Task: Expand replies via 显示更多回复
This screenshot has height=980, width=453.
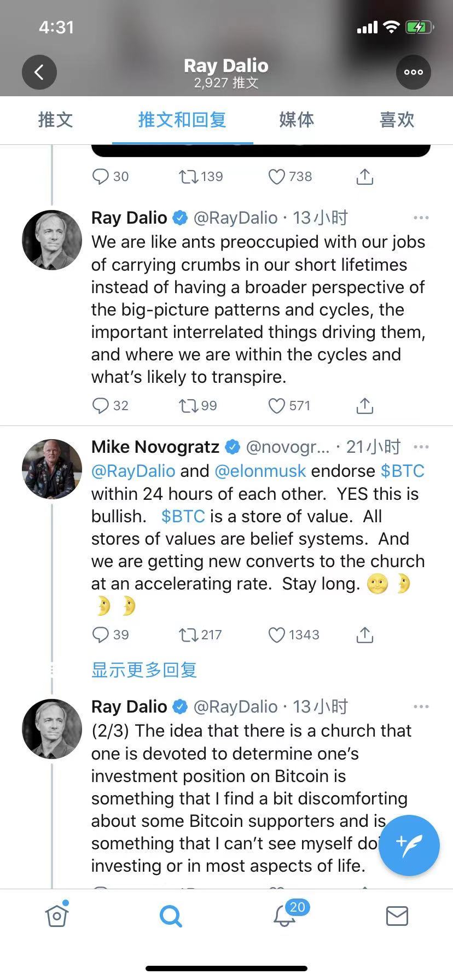Action: pyautogui.click(x=144, y=670)
